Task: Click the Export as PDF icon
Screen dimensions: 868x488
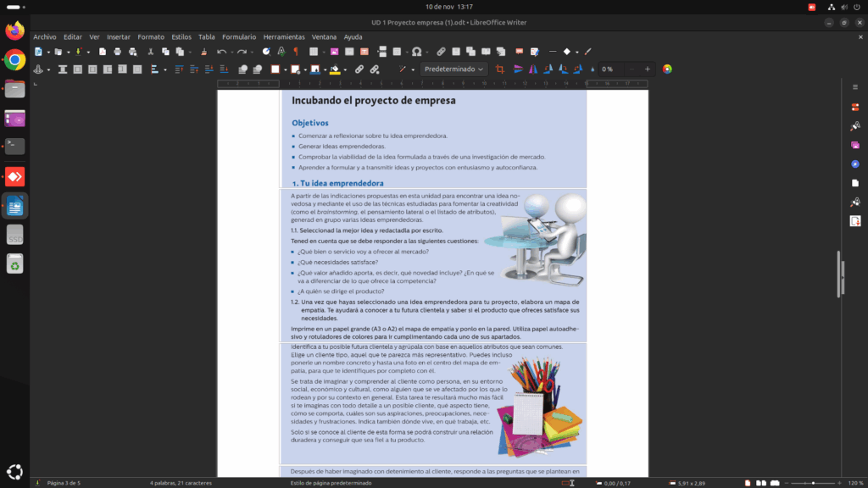Action: [x=103, y=52]
